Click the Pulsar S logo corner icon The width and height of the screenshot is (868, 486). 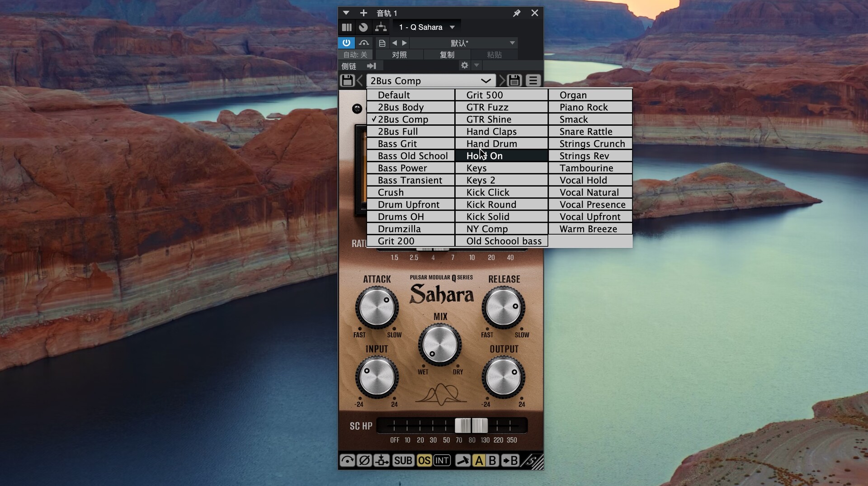coord(533,461)
